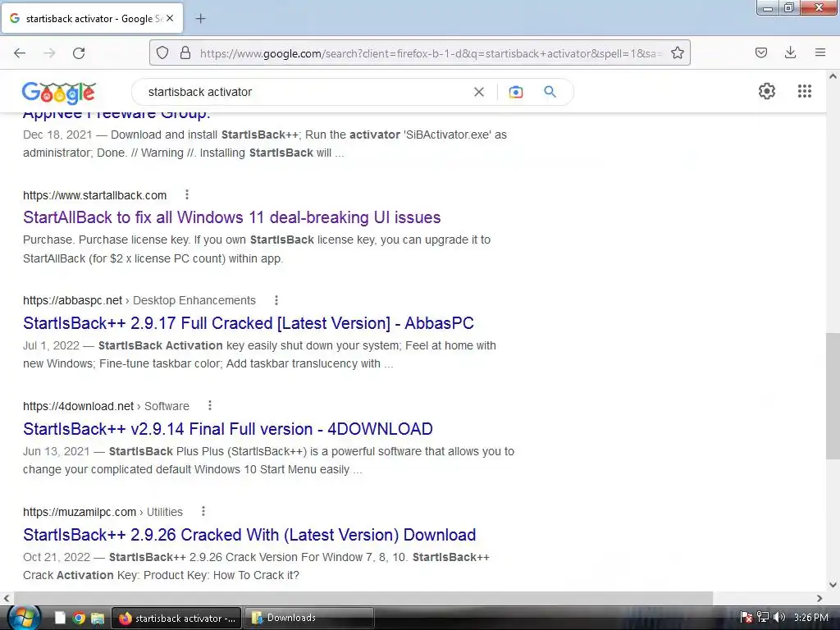Screen dimensions: 840x630
Task: View site security padlock info
Action: click(x=185, y=53)
